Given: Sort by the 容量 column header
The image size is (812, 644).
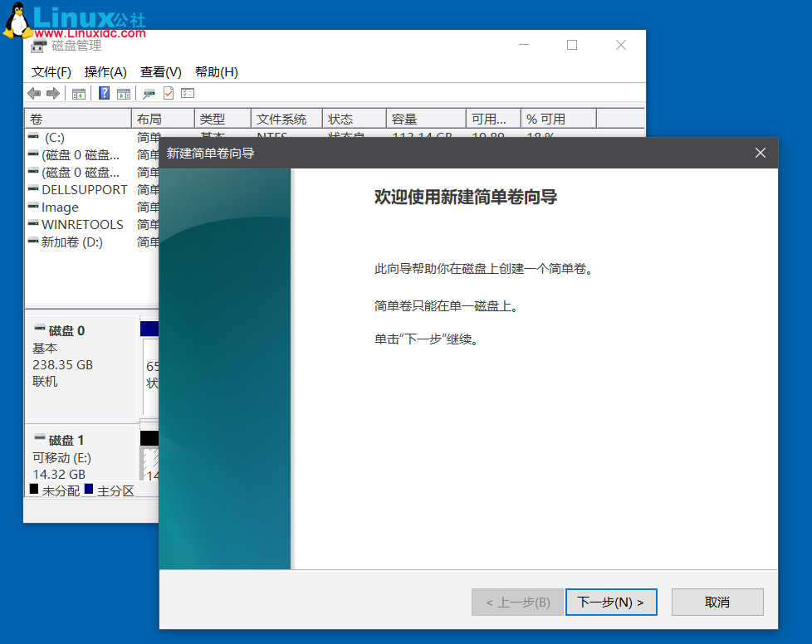Looking at the screenshot, I should click(x=427, y=119).
